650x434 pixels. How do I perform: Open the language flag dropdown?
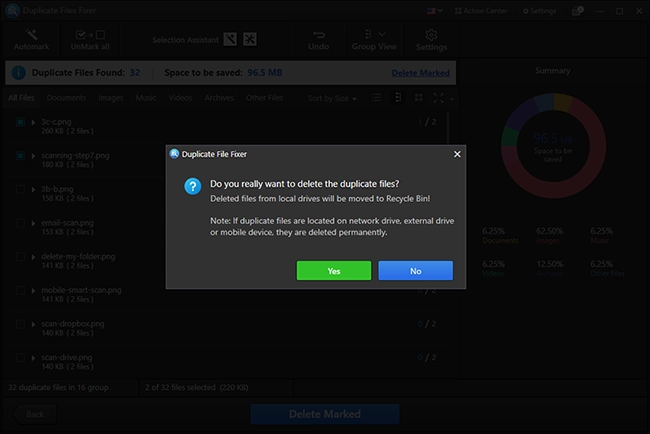click(435, 11)
